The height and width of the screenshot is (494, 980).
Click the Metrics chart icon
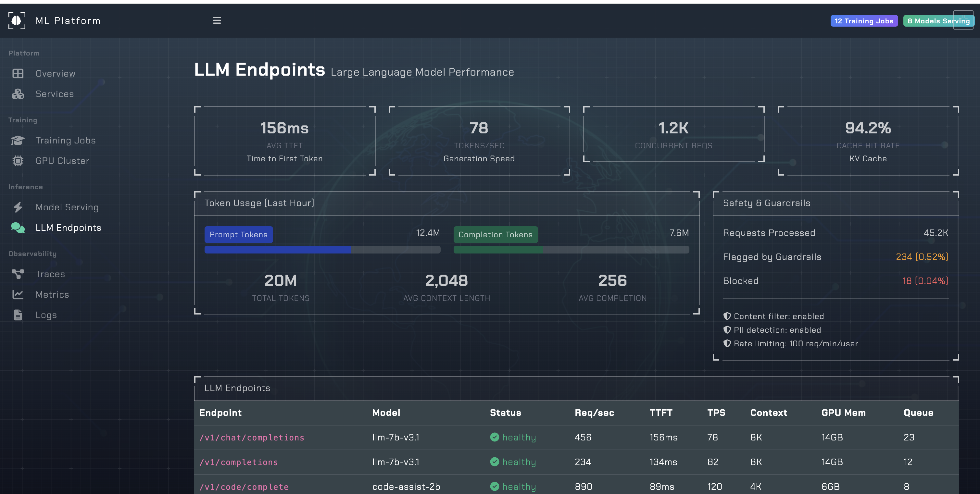17,294
